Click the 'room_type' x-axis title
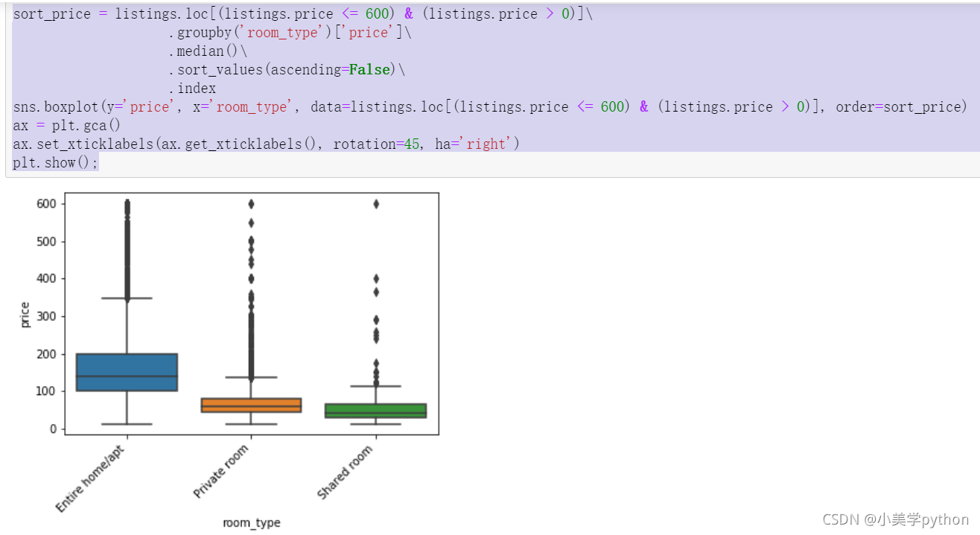The width and height of the screenshot is (980, 535). (252, 523)
